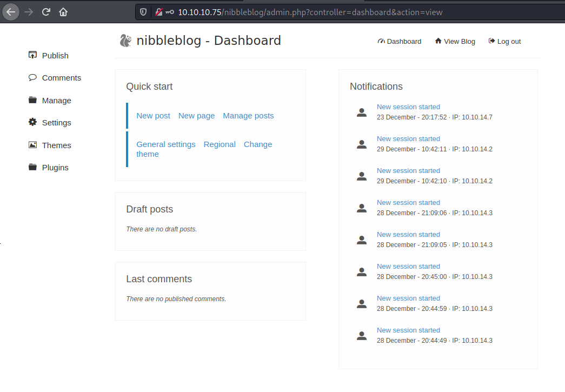Click the Settings gear icon in sidebar
The image size is (565, 392).
(x=32, y=122)
